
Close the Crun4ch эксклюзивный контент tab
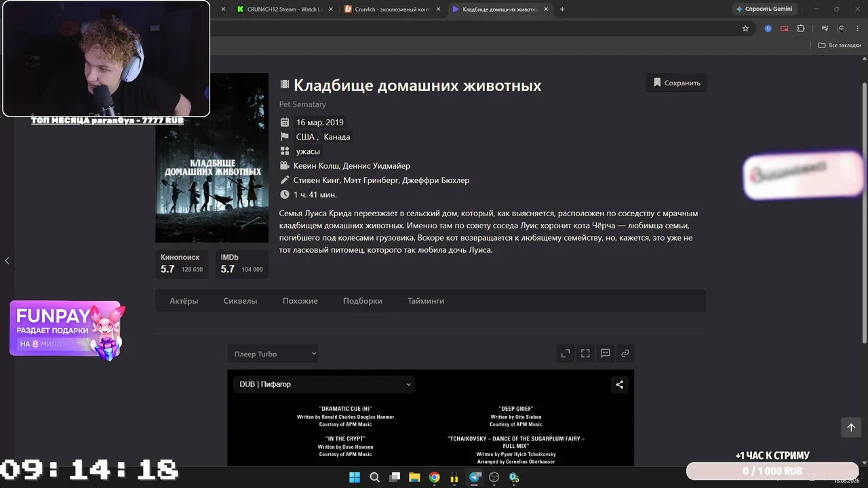438,9
